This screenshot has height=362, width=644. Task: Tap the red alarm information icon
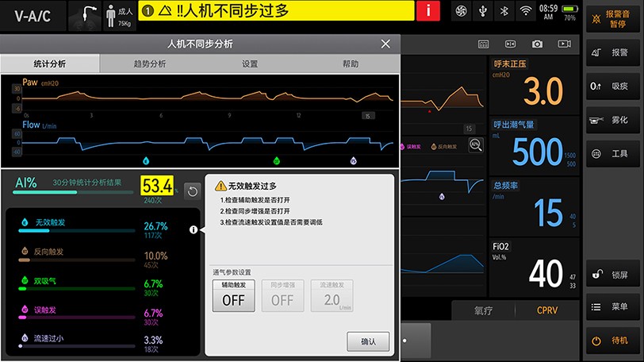pyautogui.click(x=428, y=10)
